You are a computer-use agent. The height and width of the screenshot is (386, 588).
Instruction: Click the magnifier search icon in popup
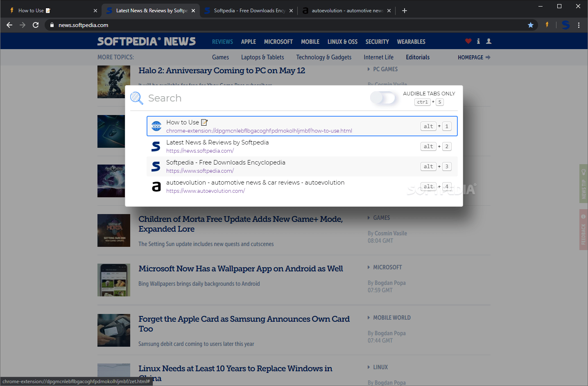pos(136,98)
